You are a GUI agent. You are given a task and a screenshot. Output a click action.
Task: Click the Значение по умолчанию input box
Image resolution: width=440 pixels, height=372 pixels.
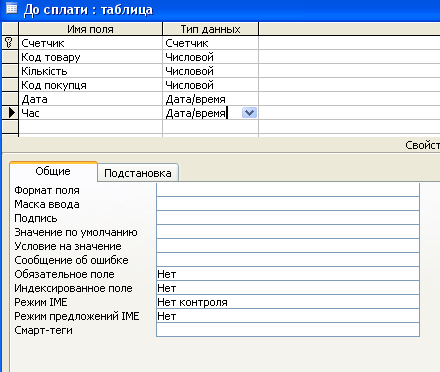288,232
